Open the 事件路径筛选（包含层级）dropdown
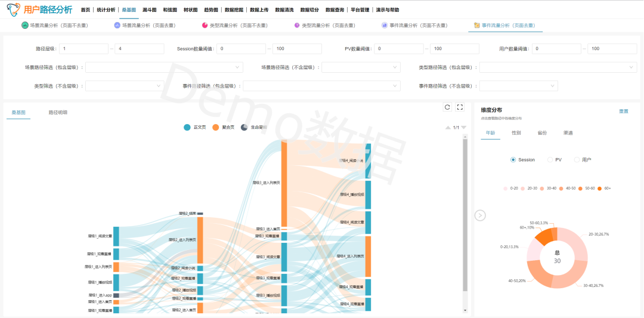The width and height of the screenshot is (644, 318). pos(321,86)
